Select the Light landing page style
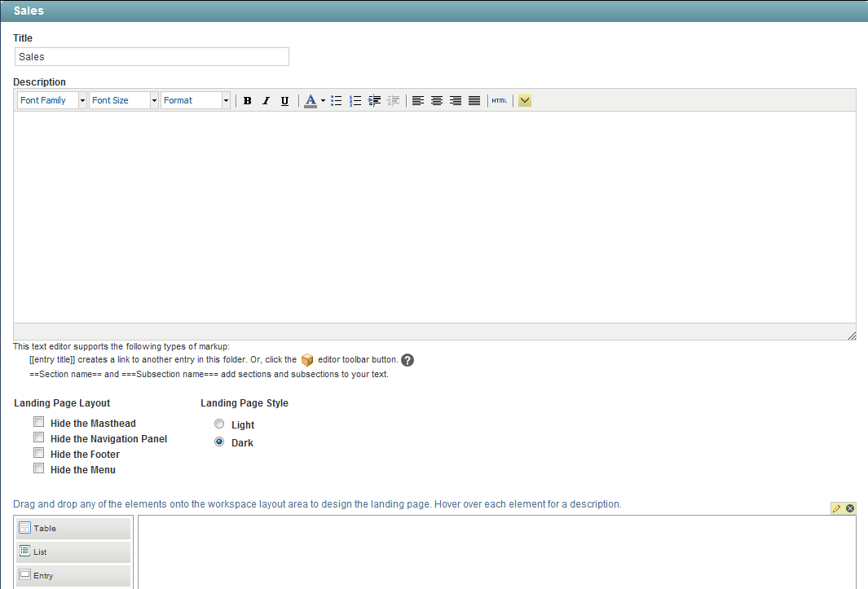 click(x=219, y=424)
